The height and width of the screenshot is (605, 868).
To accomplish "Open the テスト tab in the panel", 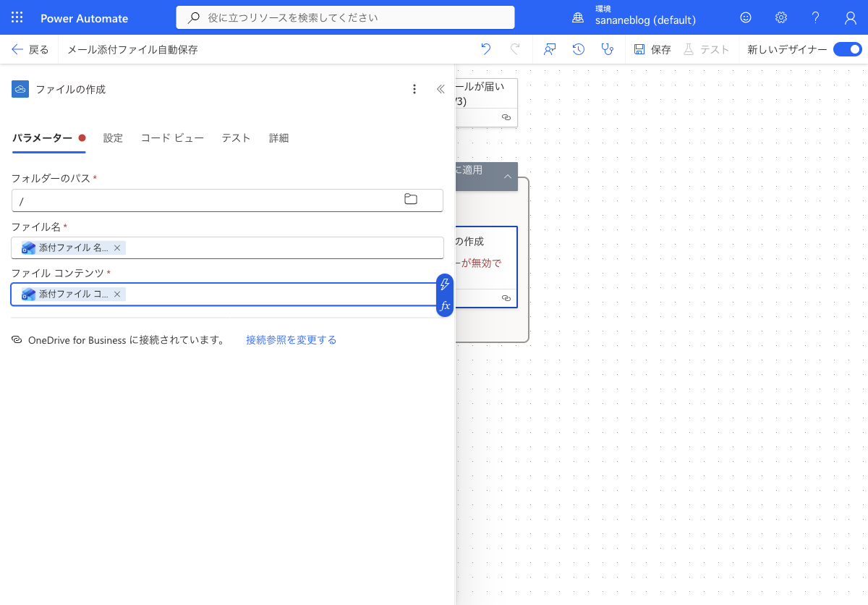I will coord(236,138).
